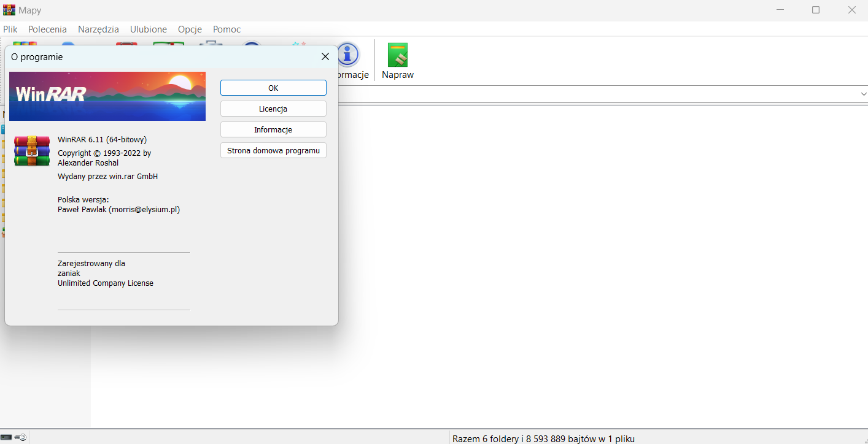The width and height of the screenshot is (868, 444).
Task: Click the "O programie" dialog title
Action: pos(37,57)
